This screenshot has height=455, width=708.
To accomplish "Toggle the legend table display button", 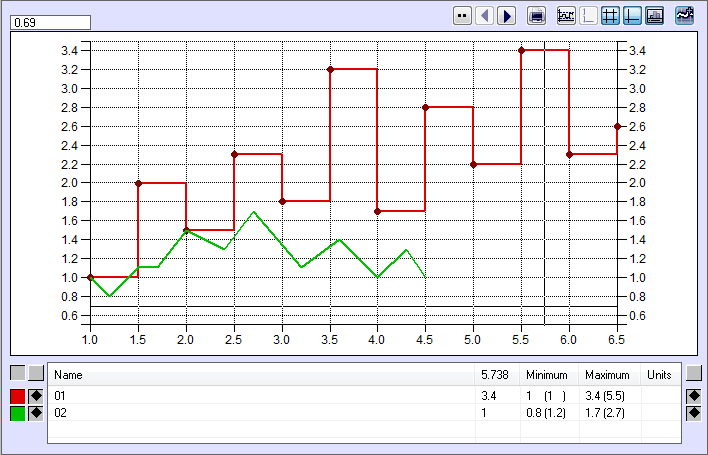I will [655, 16].
